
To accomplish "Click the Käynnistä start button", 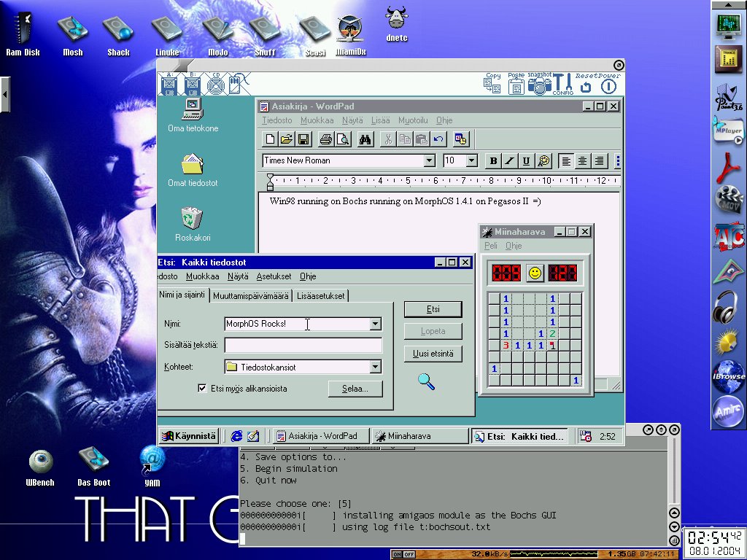I will click(189, 436).
